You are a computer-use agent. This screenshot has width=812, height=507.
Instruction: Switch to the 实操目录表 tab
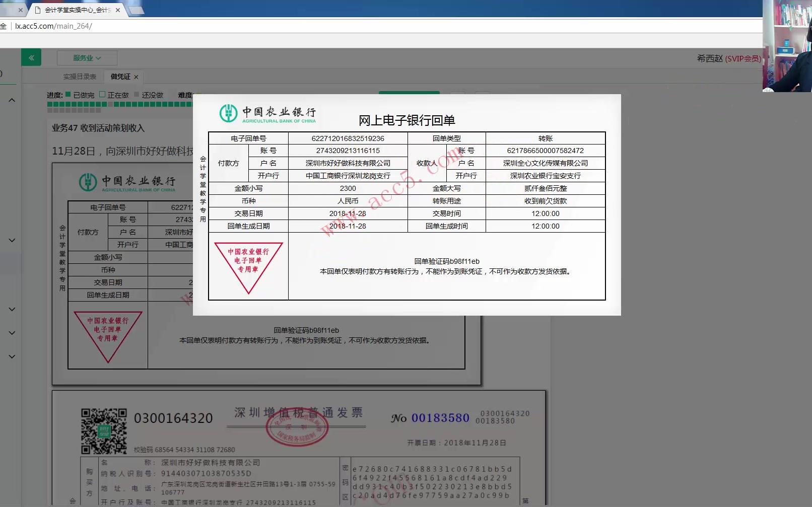(80, 77)
